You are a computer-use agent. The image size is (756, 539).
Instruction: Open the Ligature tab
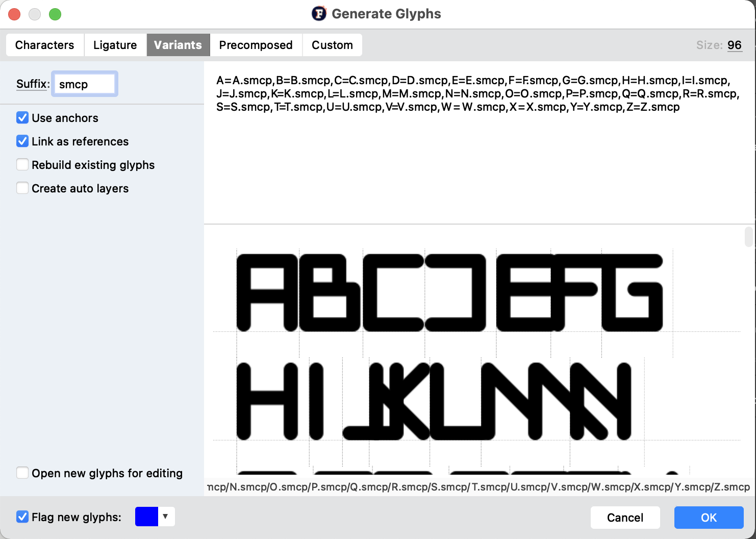point(115,45)
